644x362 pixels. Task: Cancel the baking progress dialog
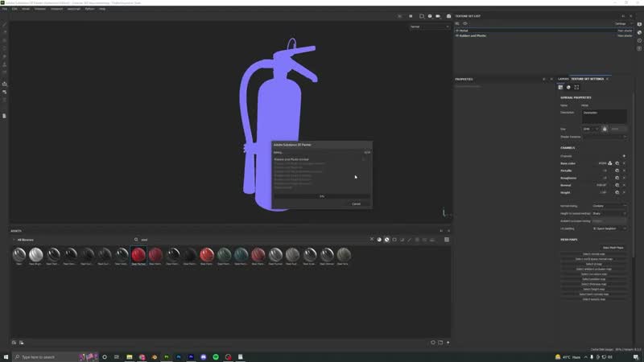356,204
